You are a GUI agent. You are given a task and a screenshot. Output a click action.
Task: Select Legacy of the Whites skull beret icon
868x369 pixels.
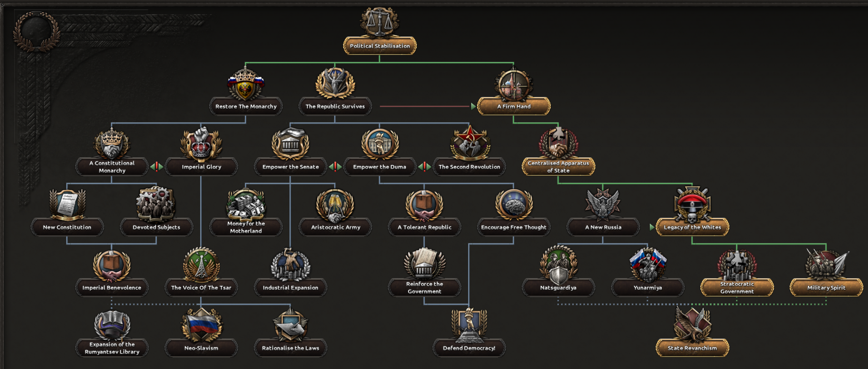692,205
